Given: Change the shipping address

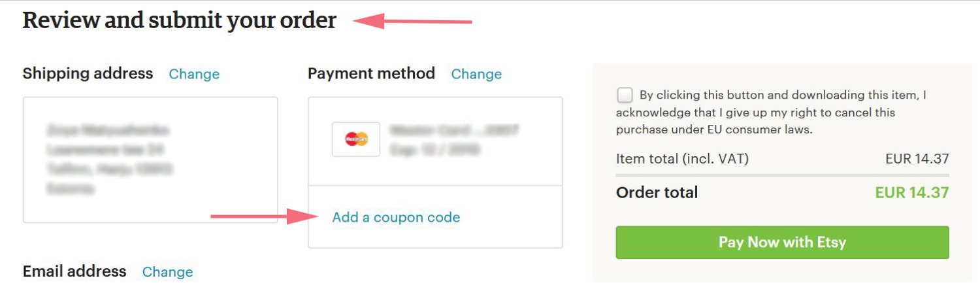Looking at the screenshot, I should 194,74.
